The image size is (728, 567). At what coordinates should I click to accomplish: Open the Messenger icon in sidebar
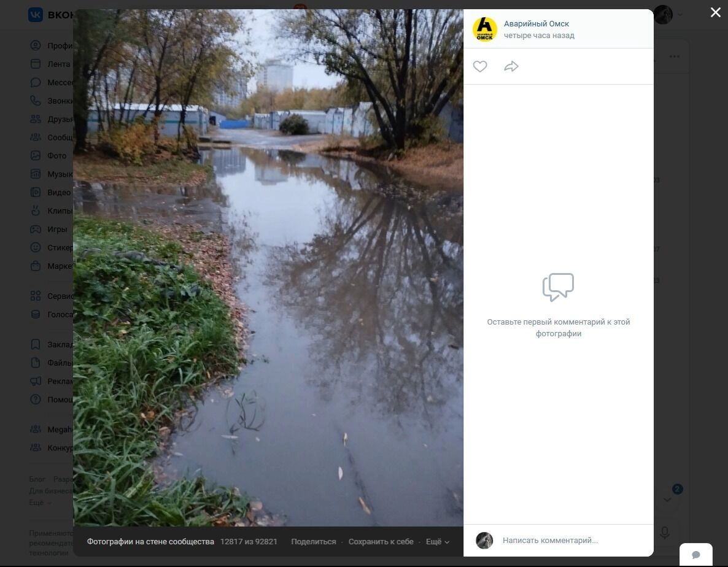point(36,82)
